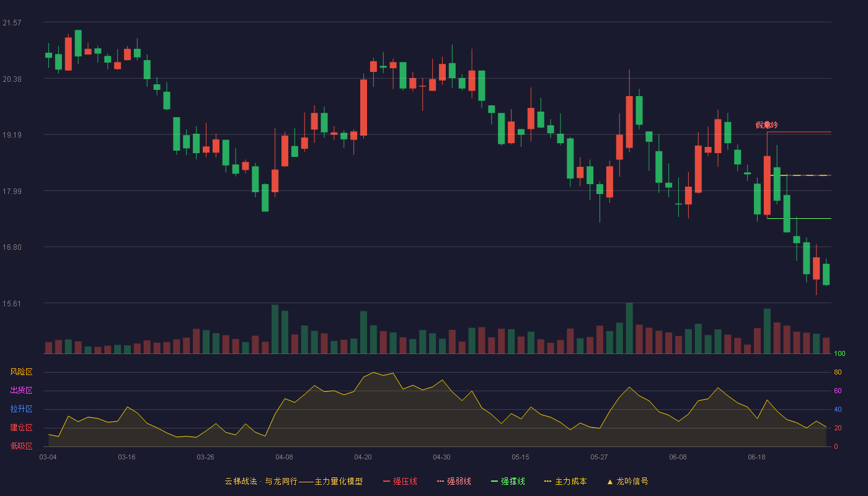Viewport: 868px width, 496px height.
Task: Select the 建仓区 zone label
Action: pyautogui.click(x=21, y=428)
